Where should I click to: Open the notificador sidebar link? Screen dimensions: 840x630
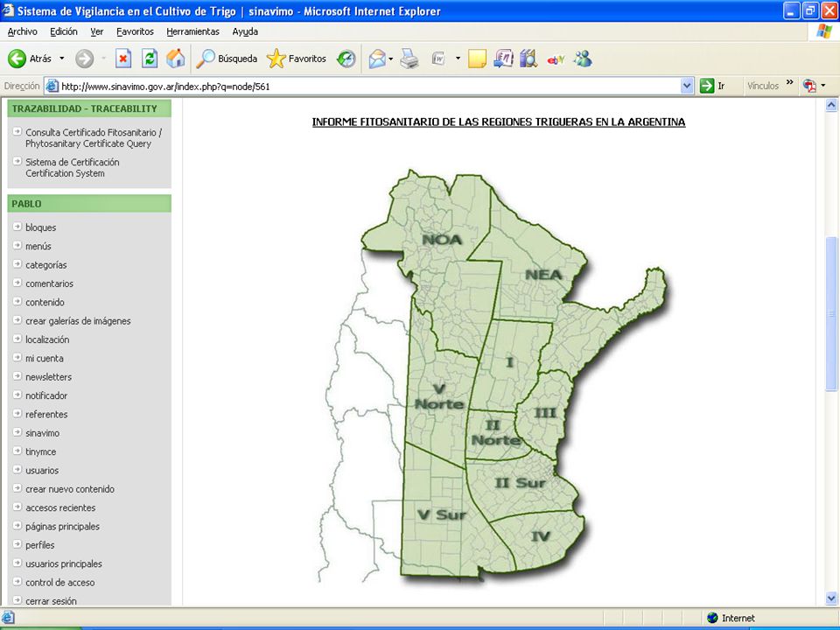46,395
